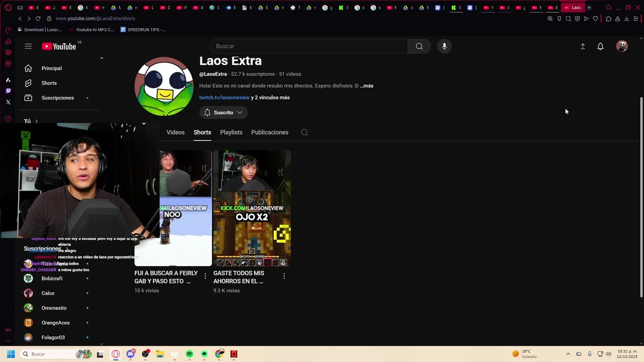Open browser extensions cube icon
Screen dimensions: 644x362
(x=608, y=19)
